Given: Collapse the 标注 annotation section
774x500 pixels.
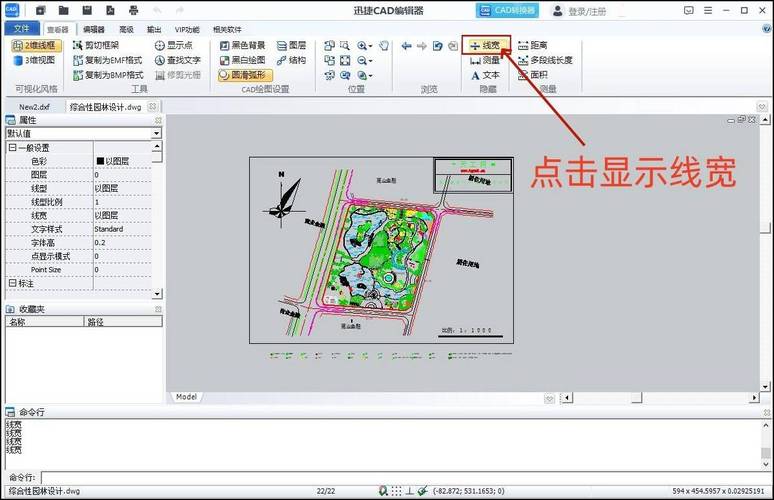Looking at the screenshot, I should coord(12,284).
